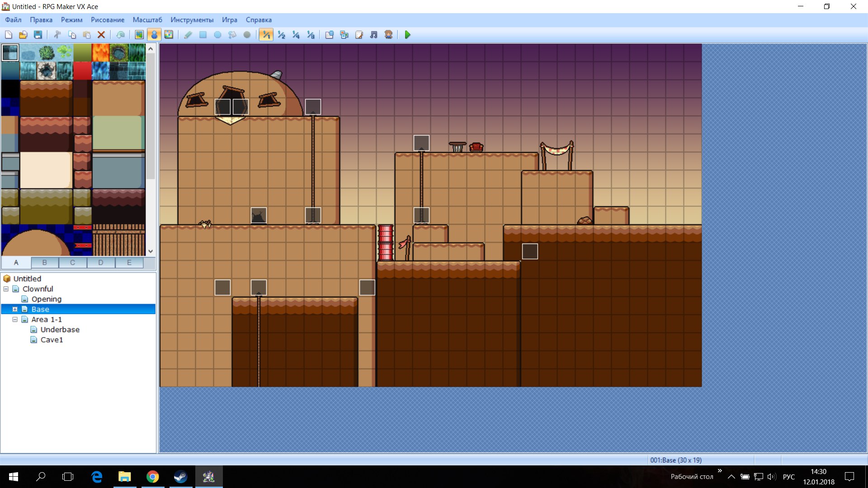Pick the light green tile in palette
The image size is (868, 488).
click(x=118, y=132)
